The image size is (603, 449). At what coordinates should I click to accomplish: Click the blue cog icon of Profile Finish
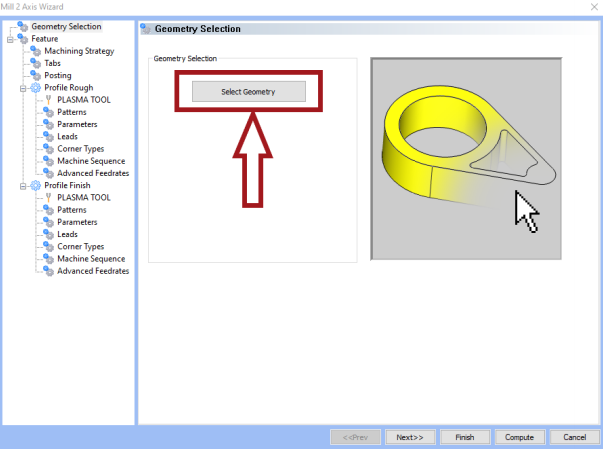tap(35, 185)
